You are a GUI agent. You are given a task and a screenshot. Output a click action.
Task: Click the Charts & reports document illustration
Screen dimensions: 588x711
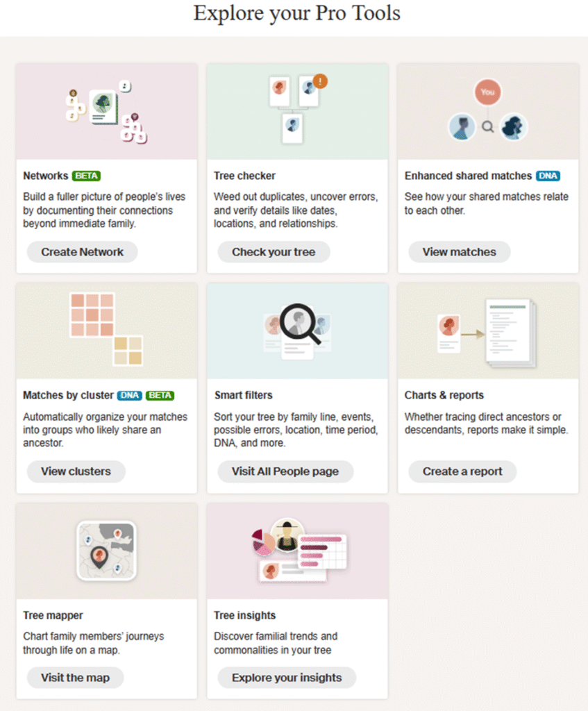487,331
